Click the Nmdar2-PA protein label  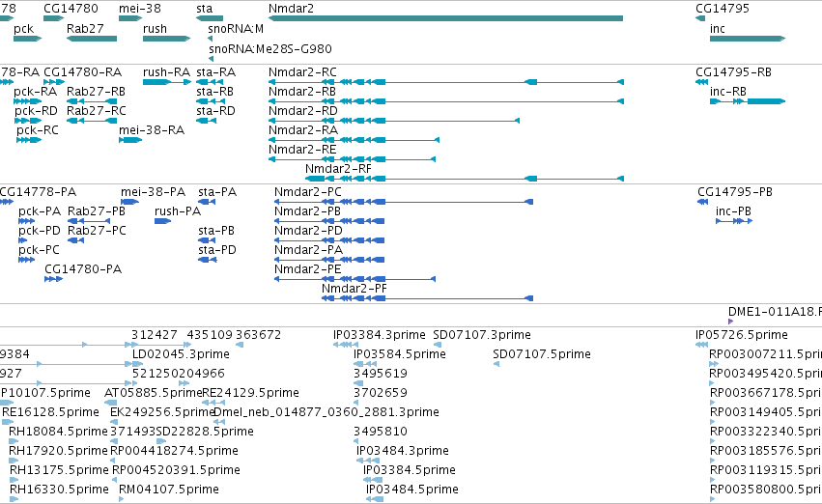[308, 250]
